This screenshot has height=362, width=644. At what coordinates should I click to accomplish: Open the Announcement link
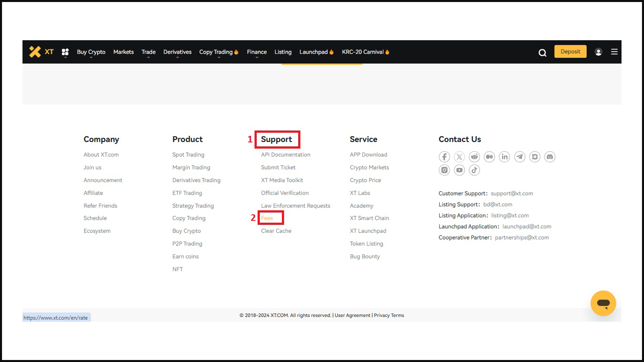tap(103, 180)
